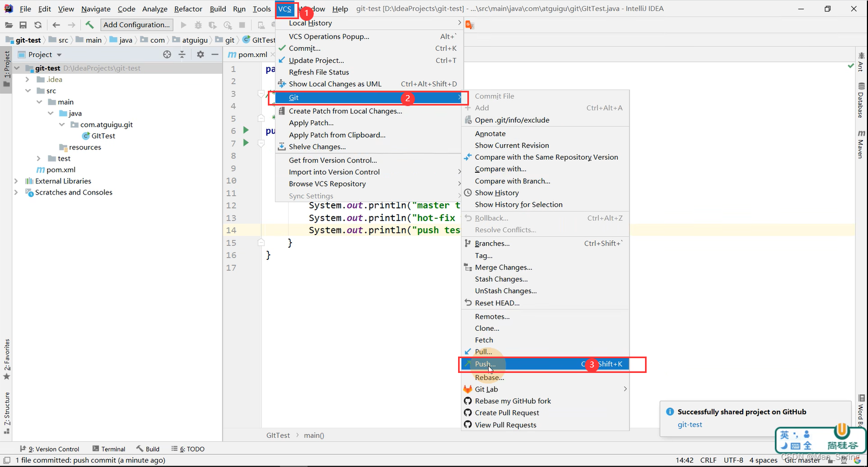Expand the test folder arrow

[39, 159]
